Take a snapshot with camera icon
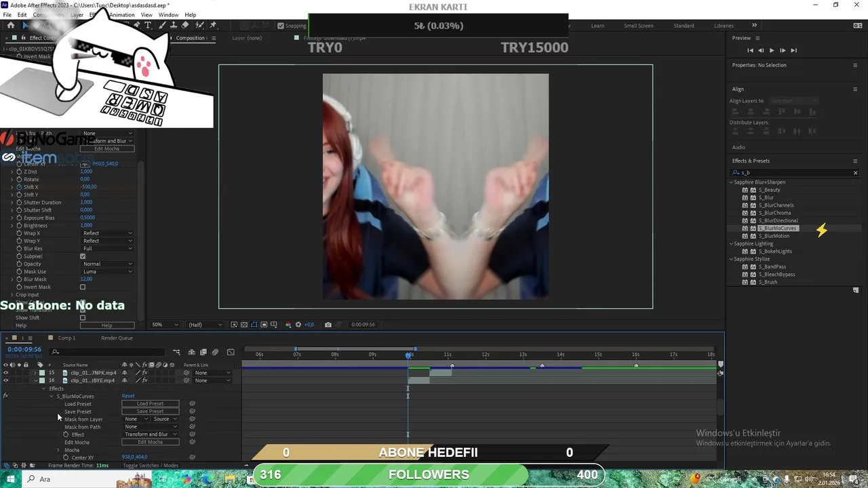 click(328, 325)
